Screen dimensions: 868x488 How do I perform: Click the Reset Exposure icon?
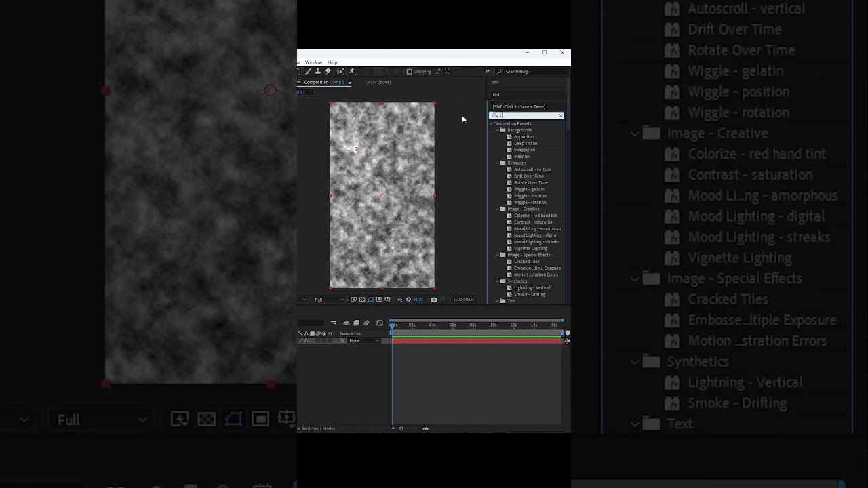point(408,300)
